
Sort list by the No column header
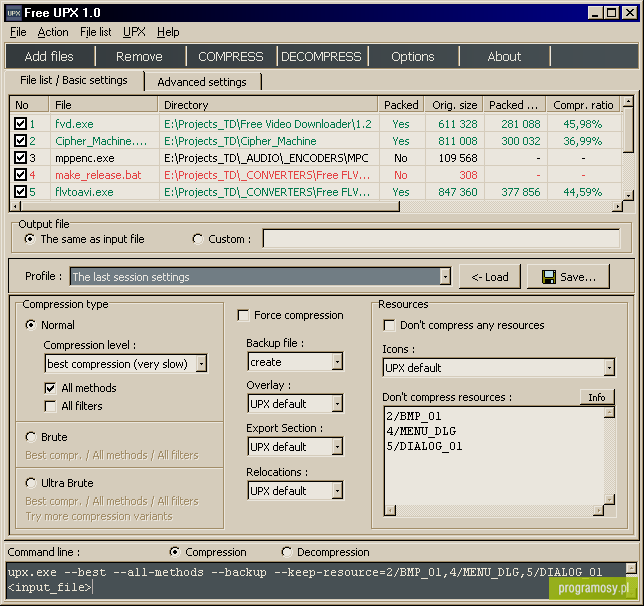point(29,105)
